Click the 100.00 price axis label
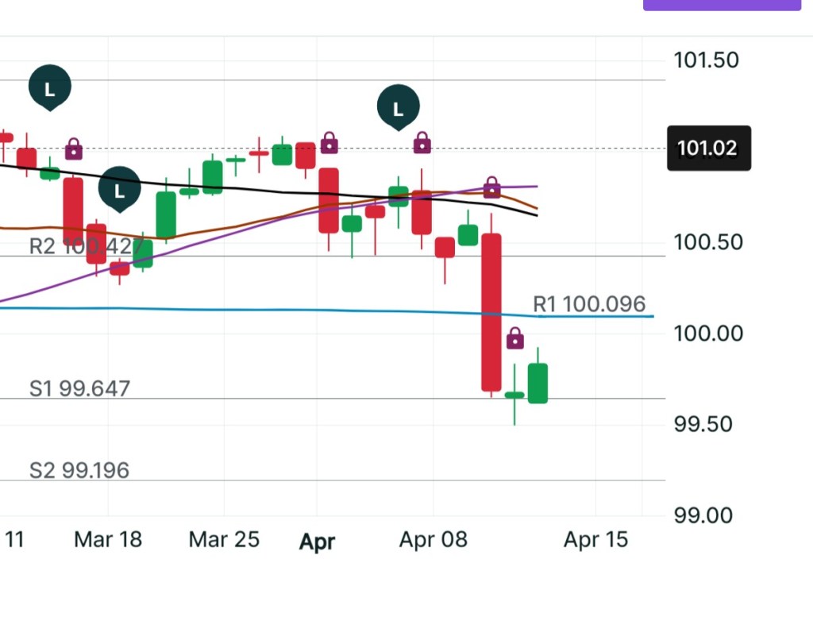 click(x=708, y=333)
